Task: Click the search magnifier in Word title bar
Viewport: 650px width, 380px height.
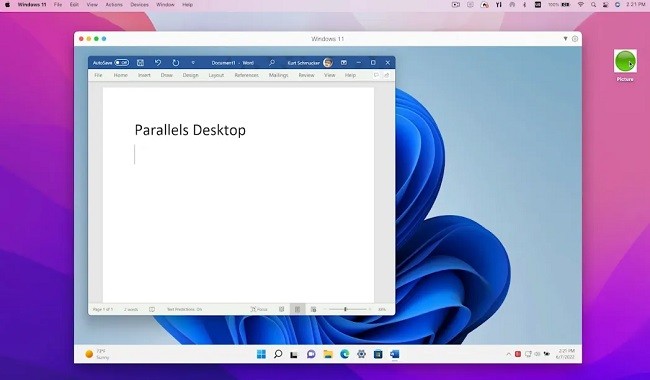Action: click(x=272, y=63)
